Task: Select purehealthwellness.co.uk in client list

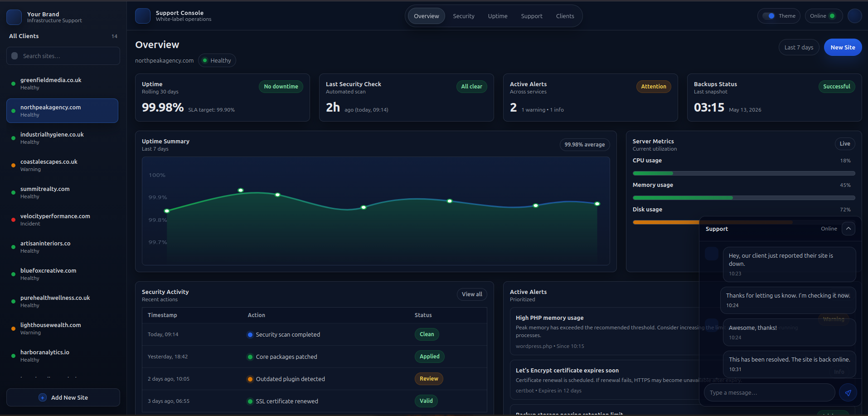Action: point(62,301)
